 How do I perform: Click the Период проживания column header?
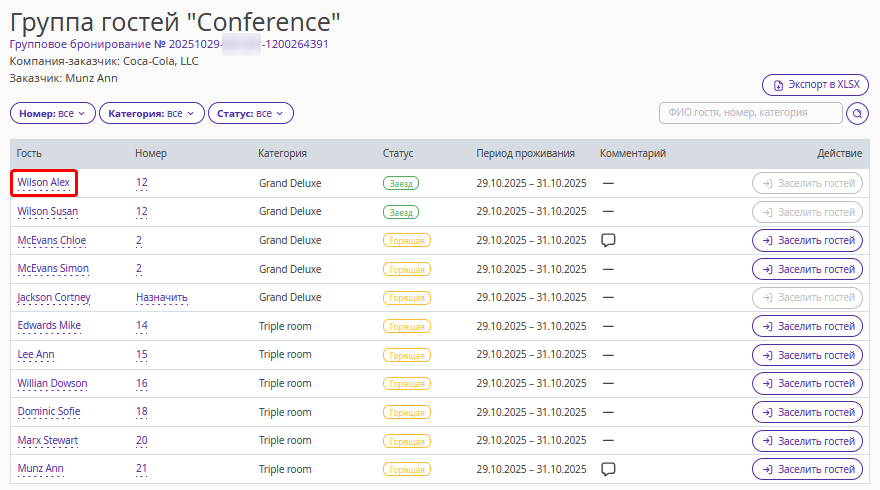(525, 154)
